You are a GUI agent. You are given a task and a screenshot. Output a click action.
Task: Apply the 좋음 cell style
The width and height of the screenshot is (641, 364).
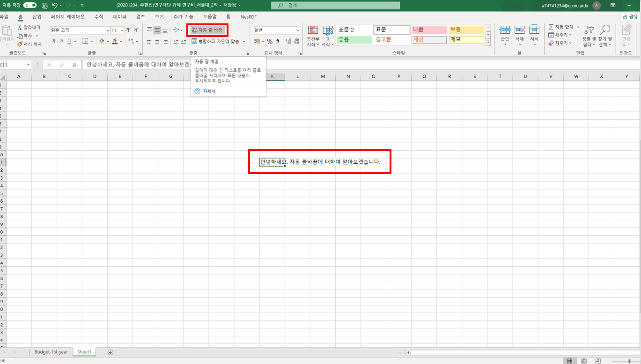pos(354,40)
